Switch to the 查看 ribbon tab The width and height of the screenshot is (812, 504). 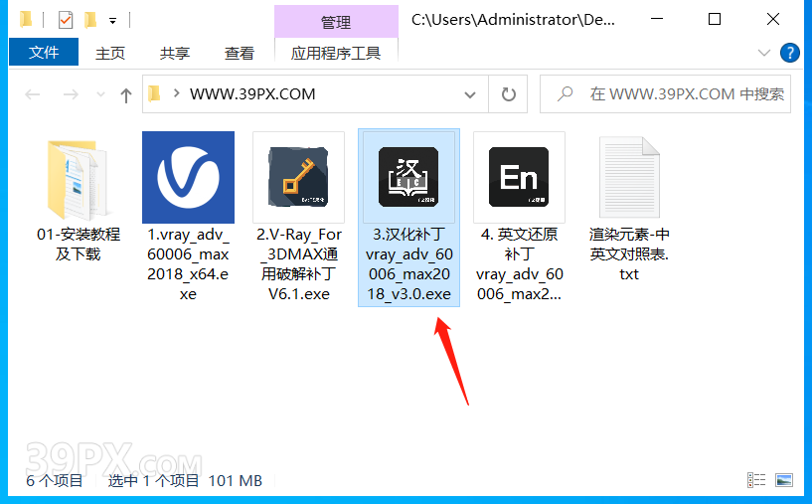pyautogui.click(x=240, y=53)
